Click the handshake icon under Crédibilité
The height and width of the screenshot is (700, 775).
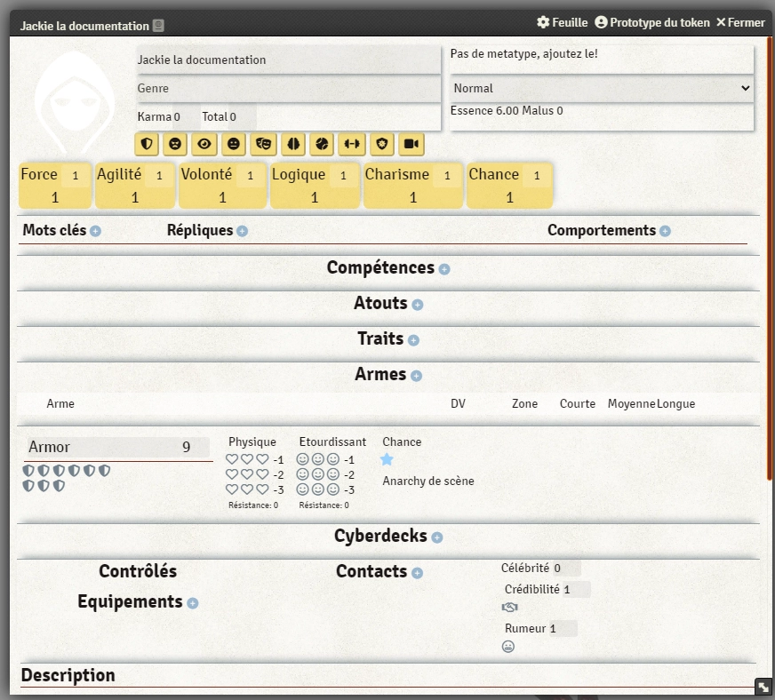pyautogui.click(x=509, y=608)
